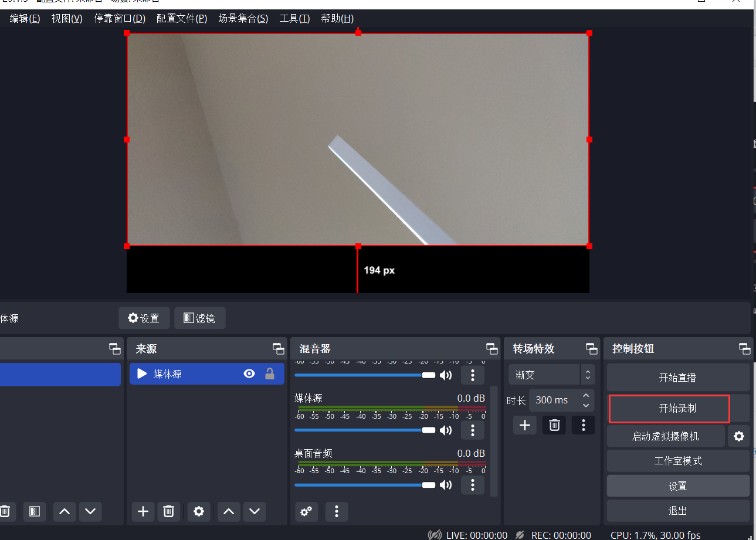Image resolution: width=756 pixels, height=540 pixels.
Task: Pop out the 转场特效 dock with its float icon
Action: click(592, 349)
